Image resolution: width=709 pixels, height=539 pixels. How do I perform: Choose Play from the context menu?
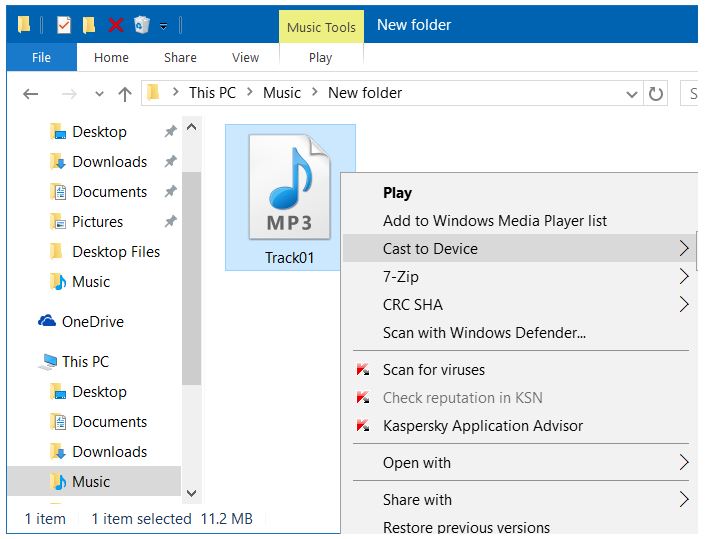(x=520, y=193)
